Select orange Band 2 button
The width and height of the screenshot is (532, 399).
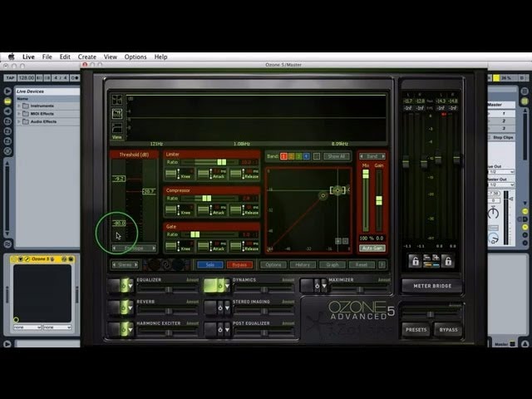[291, 156]
